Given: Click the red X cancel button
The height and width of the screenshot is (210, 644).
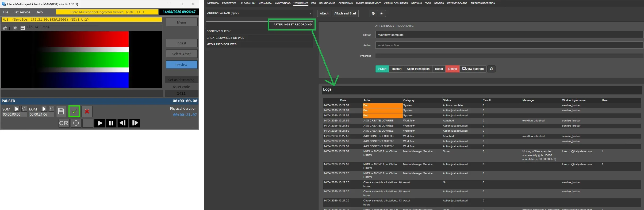Looking at the screenshot, I should point(87,111).
